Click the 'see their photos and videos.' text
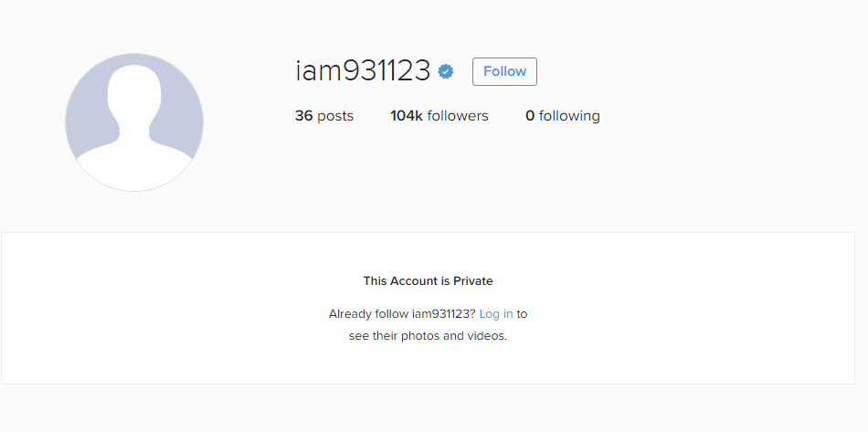Viewport: 868px width, 432px height. pyautogui.click(x=428, y=336)
